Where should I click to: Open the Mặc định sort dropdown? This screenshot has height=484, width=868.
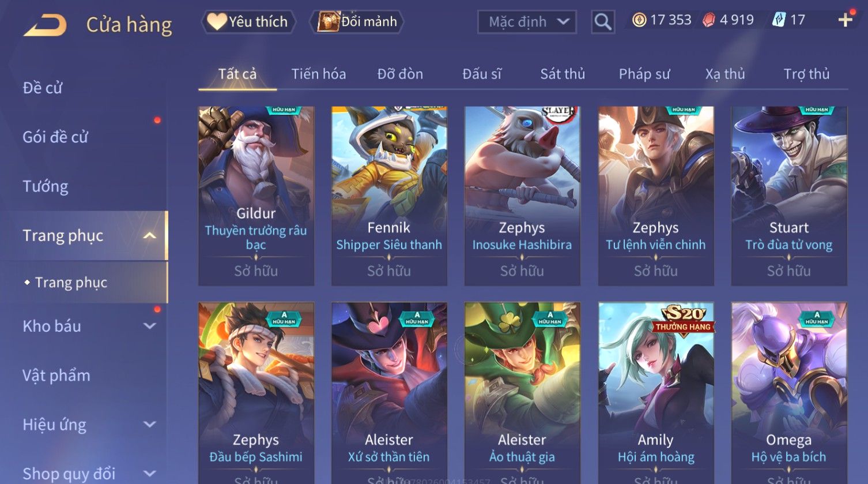pyautogui.click(x=527, y=22)
